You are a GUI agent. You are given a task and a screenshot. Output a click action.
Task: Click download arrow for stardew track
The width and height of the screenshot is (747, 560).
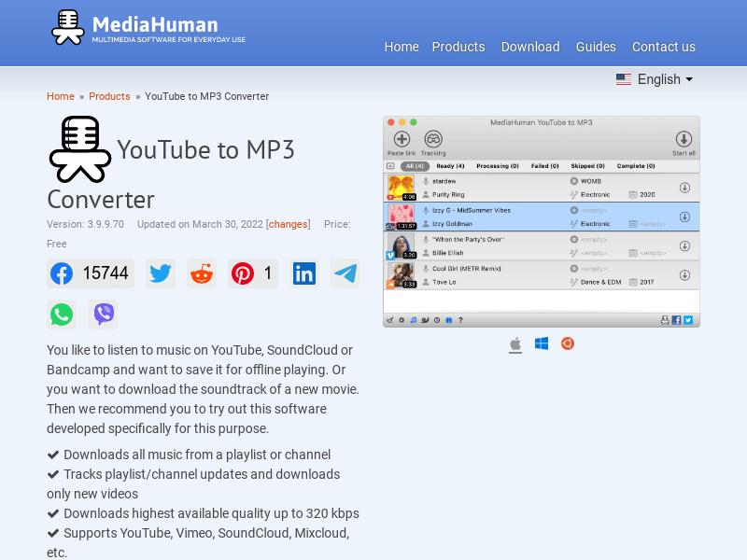coord(684,188)
